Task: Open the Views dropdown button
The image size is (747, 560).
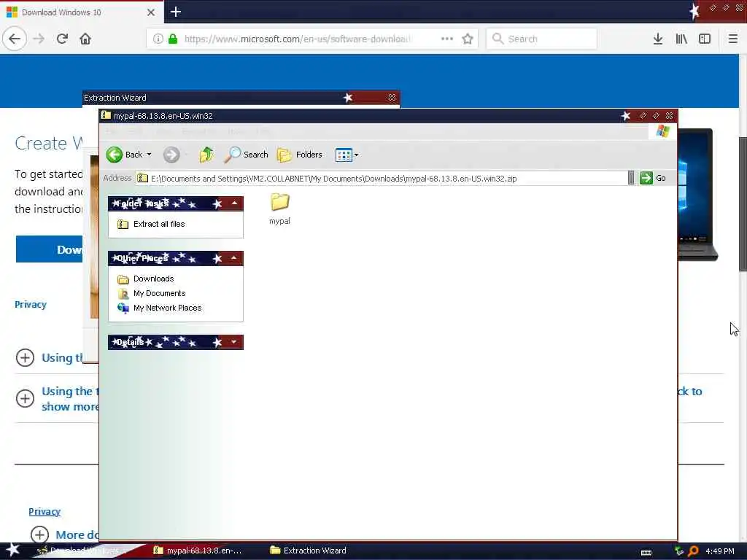Action: pyautogui.click(x=347, y=155)
